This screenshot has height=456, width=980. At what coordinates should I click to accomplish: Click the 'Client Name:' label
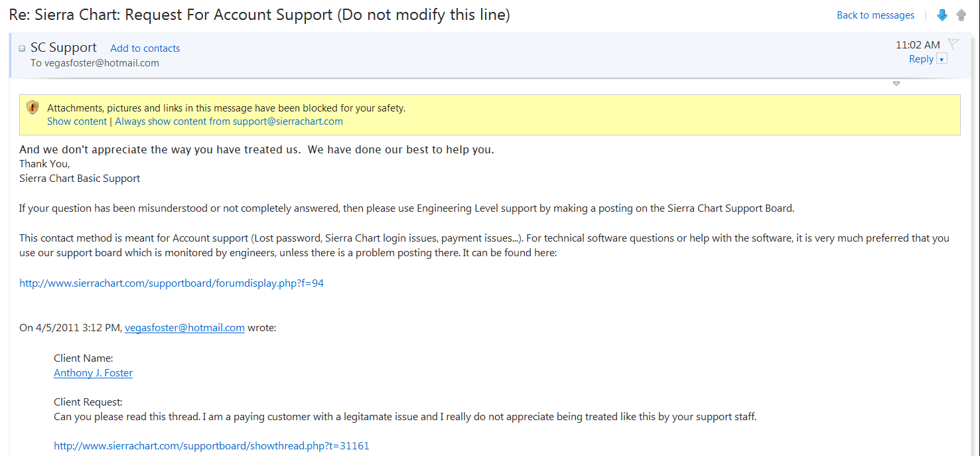(x=84, y=358)
